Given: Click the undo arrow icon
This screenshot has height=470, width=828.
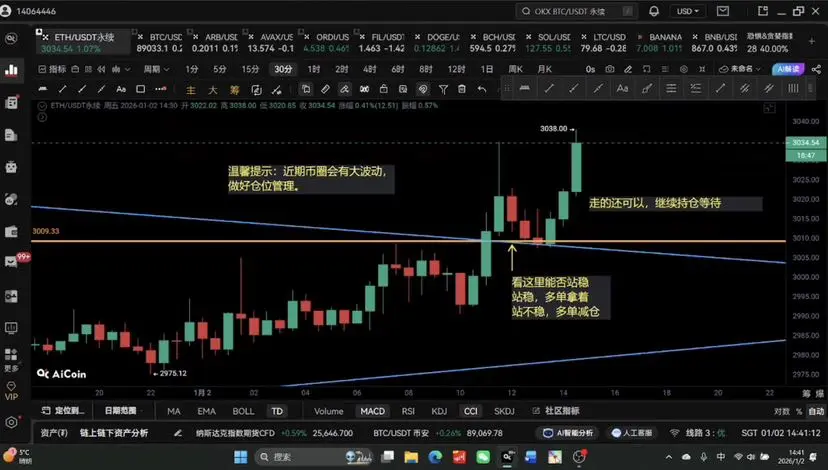Looking at the screenshot, I should click(x=482, y=89).
